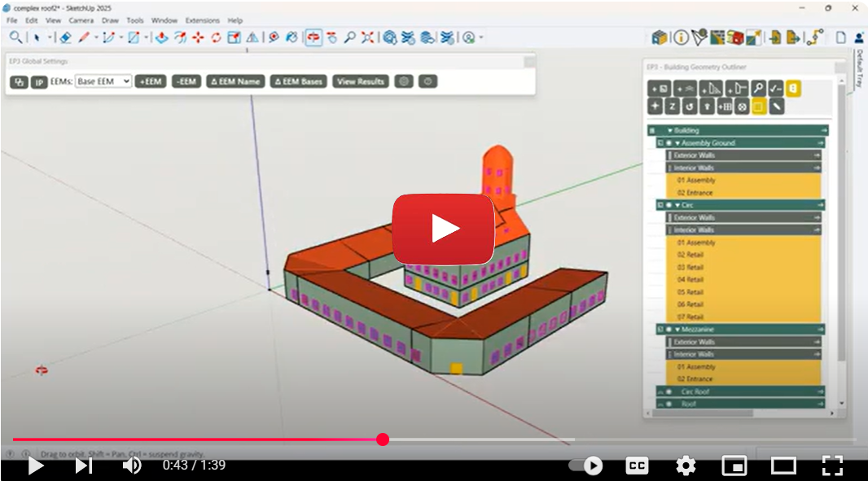The height and width of the screenshot is (481, 868).
Task: Open the Model Info icon
Action: [681, 37]
